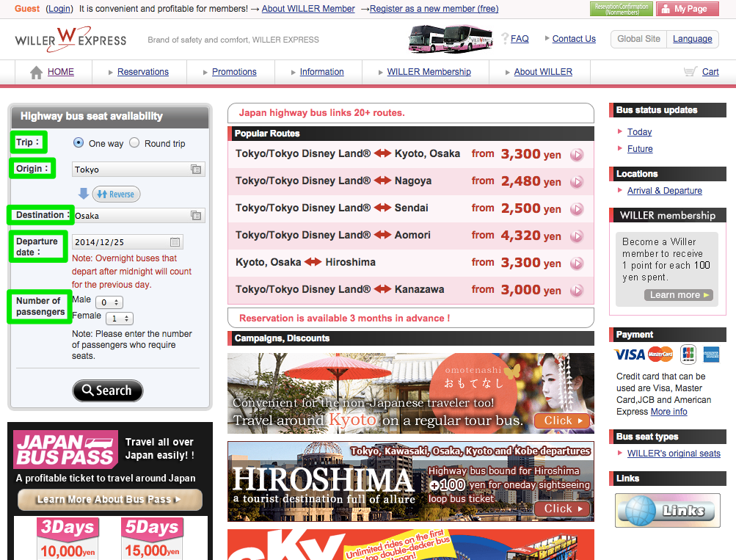Select the Round trip option
The image size is (736, 560).
point(134,143)
